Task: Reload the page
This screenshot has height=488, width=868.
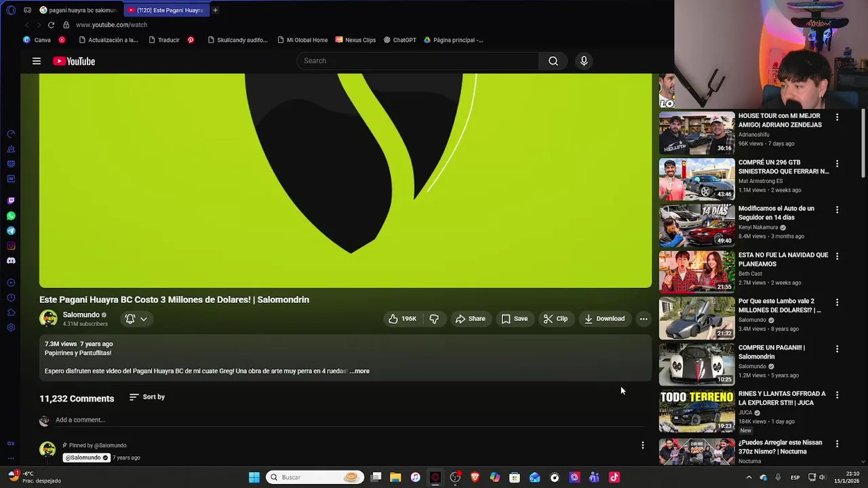Action: coord(51,25)
